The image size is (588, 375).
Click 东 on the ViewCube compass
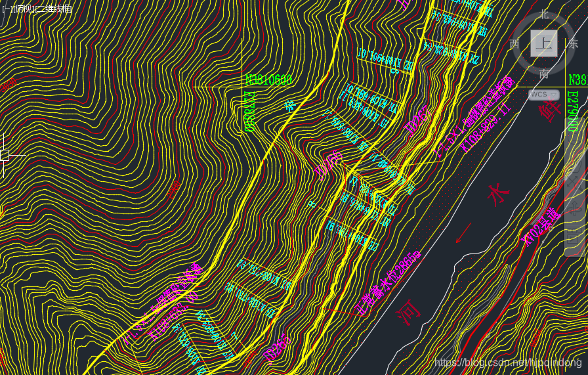573,43
